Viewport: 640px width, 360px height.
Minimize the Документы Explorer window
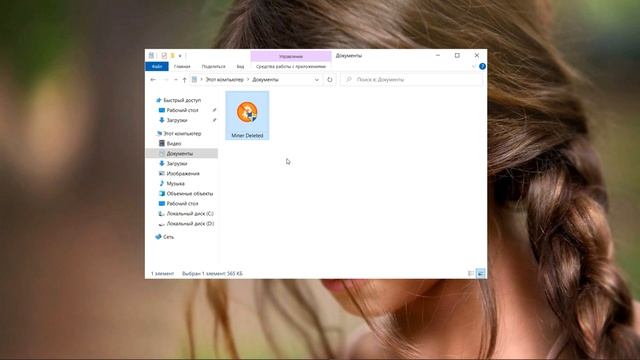pyautogui.click(x=438, y=56)
